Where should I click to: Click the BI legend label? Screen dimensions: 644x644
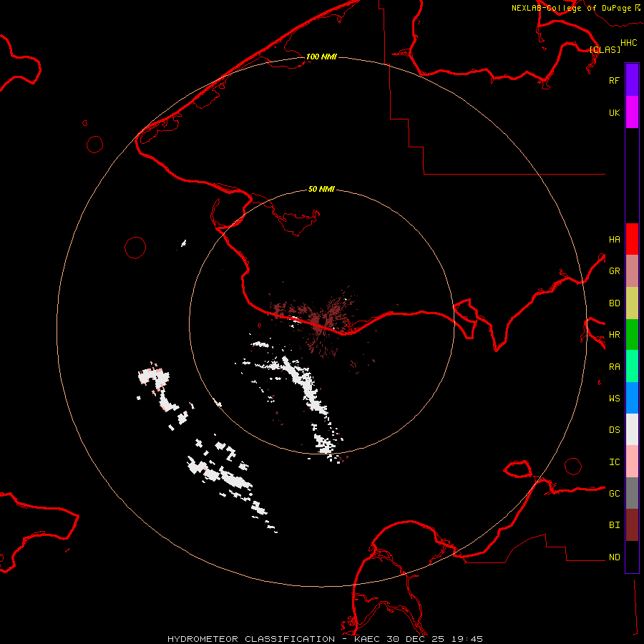point(614,525)
